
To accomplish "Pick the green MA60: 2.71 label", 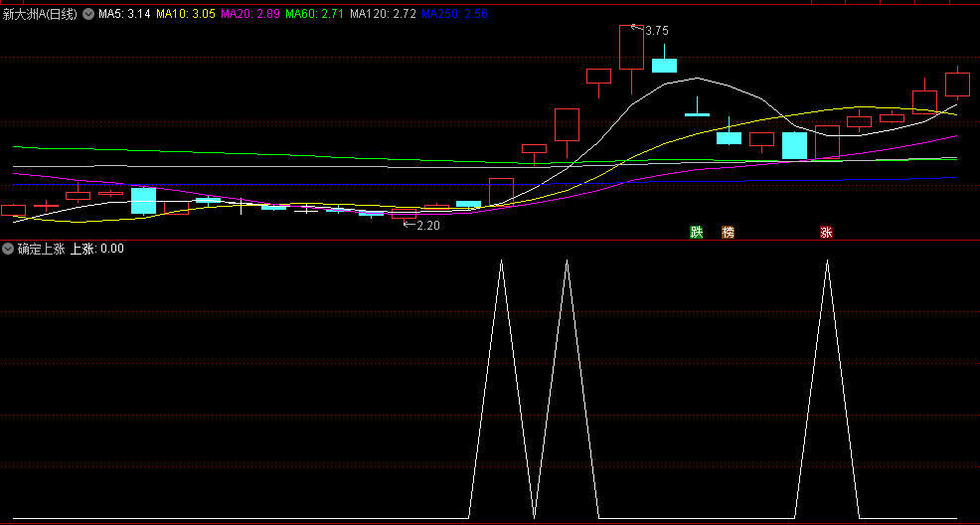I will point(314,14).
